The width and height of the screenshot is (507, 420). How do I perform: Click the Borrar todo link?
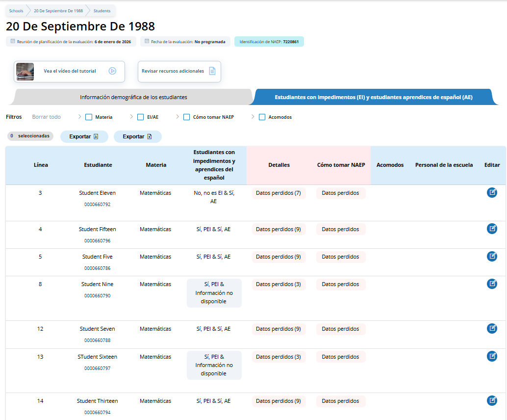click(x=47, y=117)
